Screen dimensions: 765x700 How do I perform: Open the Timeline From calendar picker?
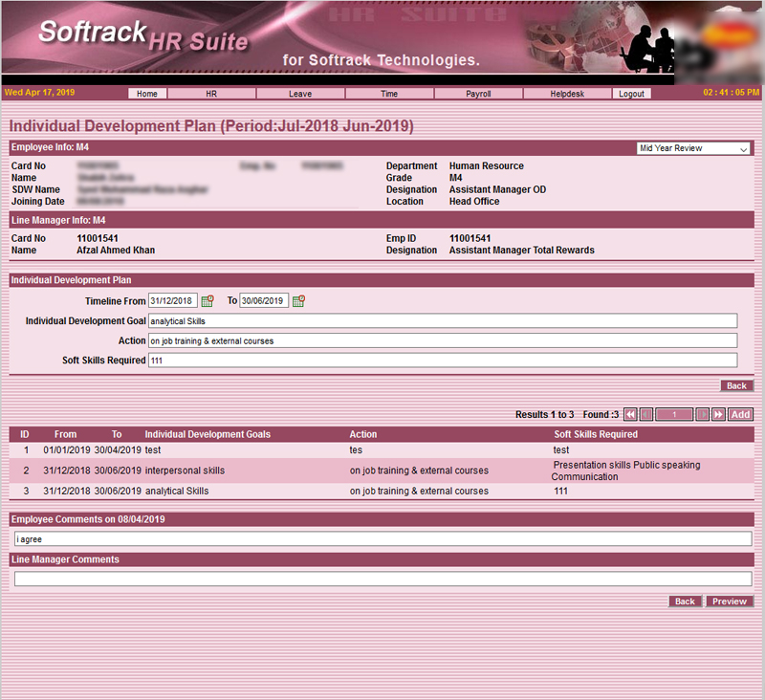208,300
